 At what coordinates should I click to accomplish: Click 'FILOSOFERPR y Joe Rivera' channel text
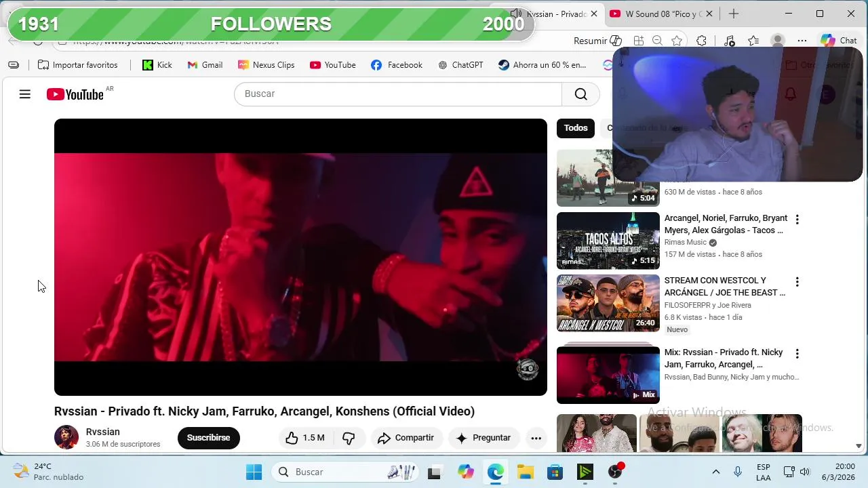pyautogui.click(x=707, y=305)
